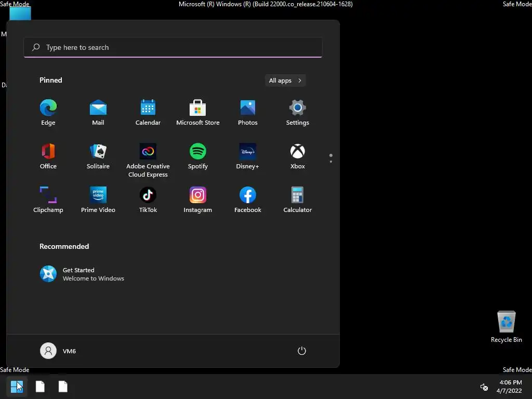532x399 pixels.
Task: Open the first blank file taskbar icon
Action: point(40,387)
